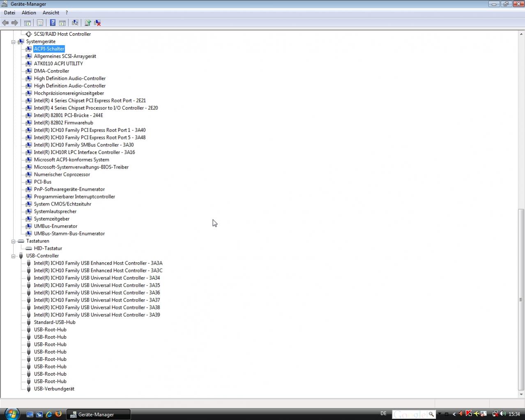Image resolution: width=525 pixels, height=420 pixels.
Task: Select Intel(R) 82801 PCI-Brücke - 244E
Action: [x=69, y=115]
